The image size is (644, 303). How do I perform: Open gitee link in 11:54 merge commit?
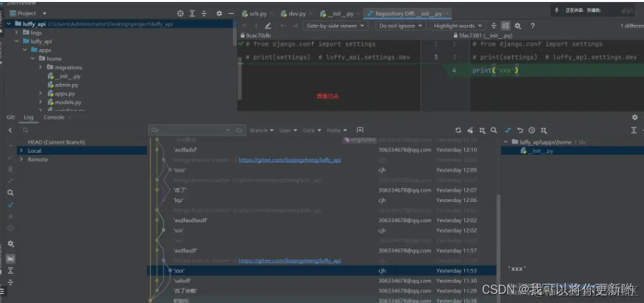(290, 261)
